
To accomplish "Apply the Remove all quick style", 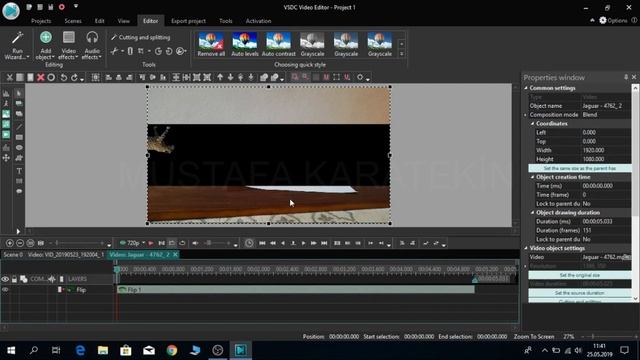I will tap(211, 44).
